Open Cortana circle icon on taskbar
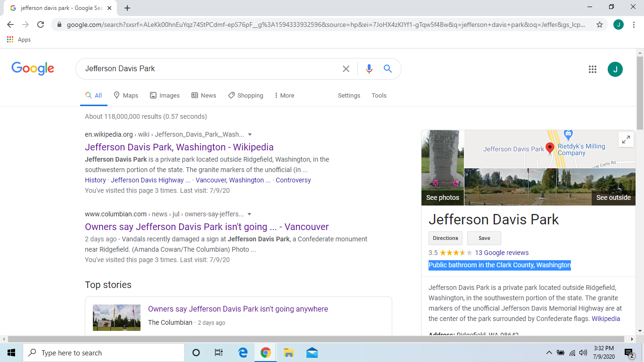 click(196, 353)
